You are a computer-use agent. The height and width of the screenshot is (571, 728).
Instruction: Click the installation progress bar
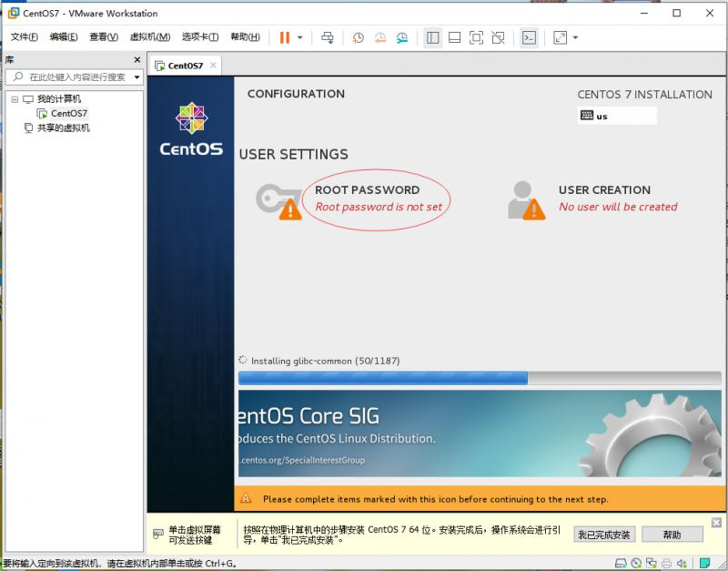pos(480,378)
